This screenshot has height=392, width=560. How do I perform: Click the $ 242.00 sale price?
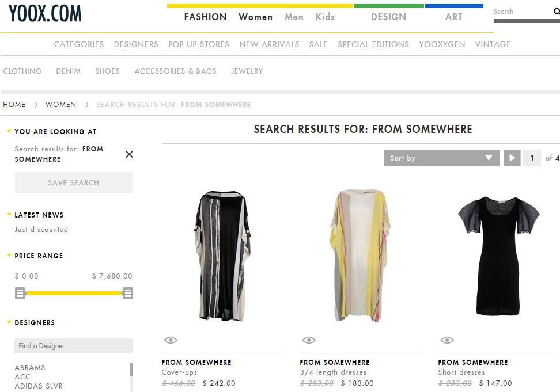[x=219, y=383]
